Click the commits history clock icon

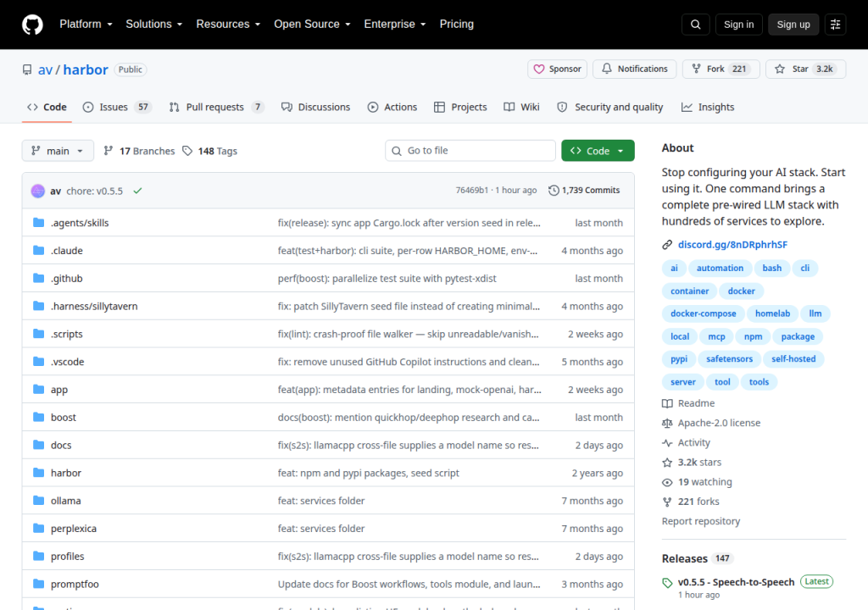click(x=554, y=191)
